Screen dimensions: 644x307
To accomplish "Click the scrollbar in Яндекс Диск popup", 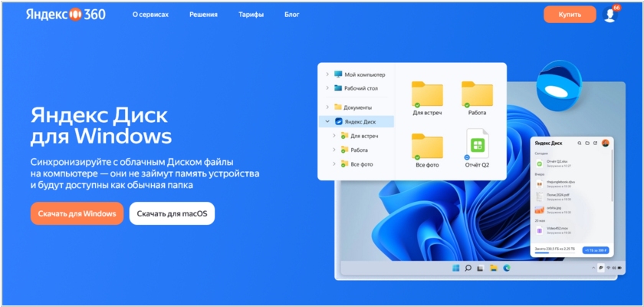I will pyautogui.click(x=612, y=176).
